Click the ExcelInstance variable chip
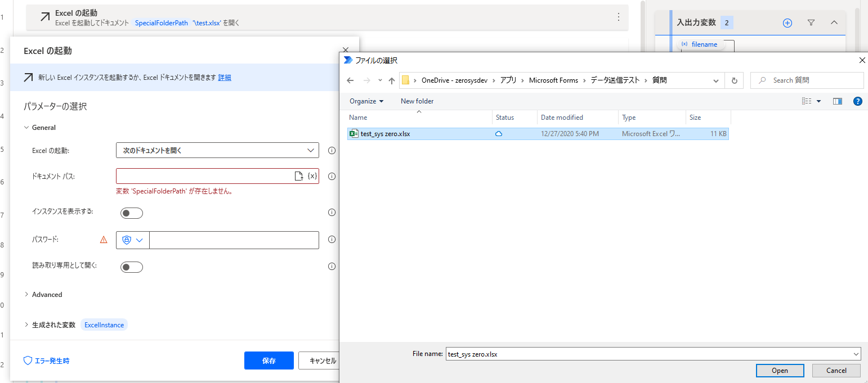The height and width of the screenshot is (383, 868). point(104,325)
